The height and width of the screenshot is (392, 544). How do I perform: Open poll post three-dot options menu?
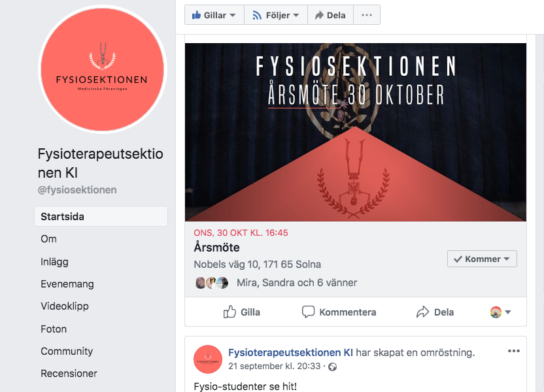(x=513, y=351)
